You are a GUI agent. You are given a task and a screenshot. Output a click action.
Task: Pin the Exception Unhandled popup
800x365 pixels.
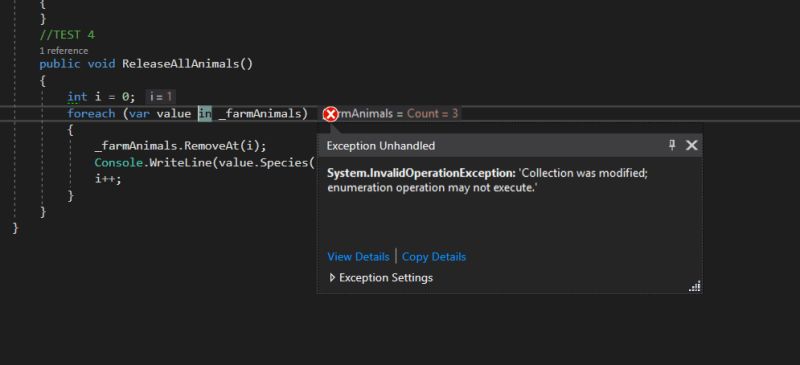coord(672,145)
